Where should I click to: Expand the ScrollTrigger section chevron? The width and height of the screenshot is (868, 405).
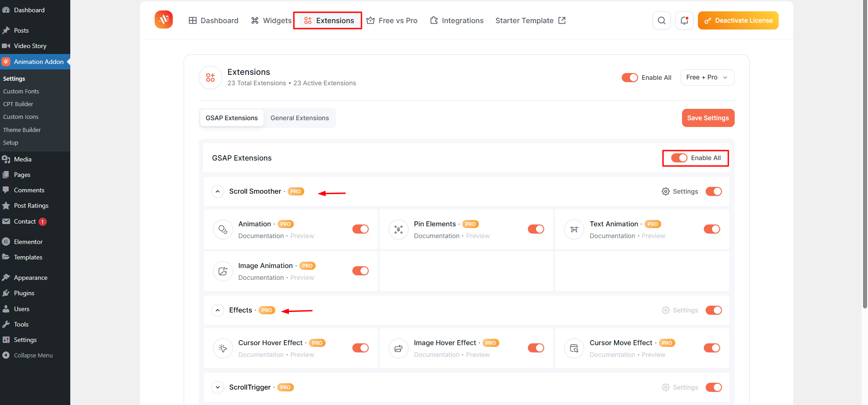pos(218,387)
